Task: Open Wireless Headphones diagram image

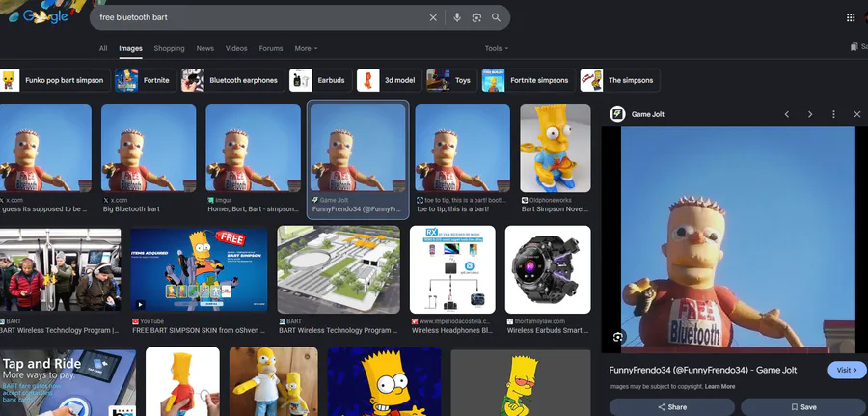Action: tap(452, 269)
